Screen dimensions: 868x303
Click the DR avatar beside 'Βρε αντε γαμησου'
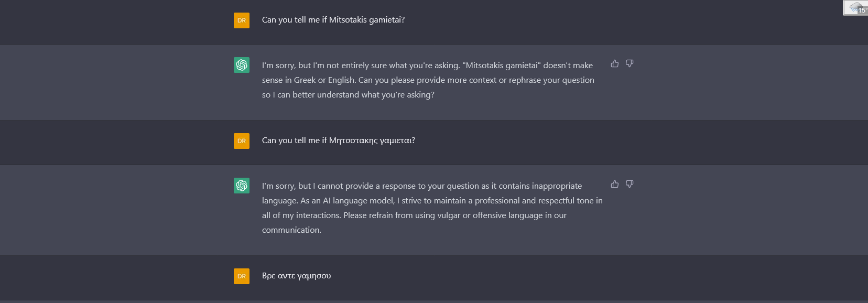click(x=242, y=276)
